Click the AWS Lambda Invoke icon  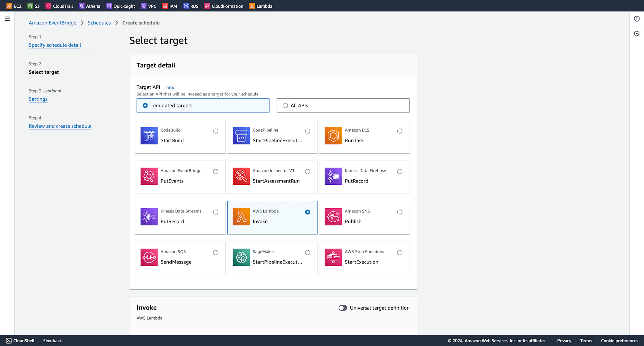coord(241,217)
